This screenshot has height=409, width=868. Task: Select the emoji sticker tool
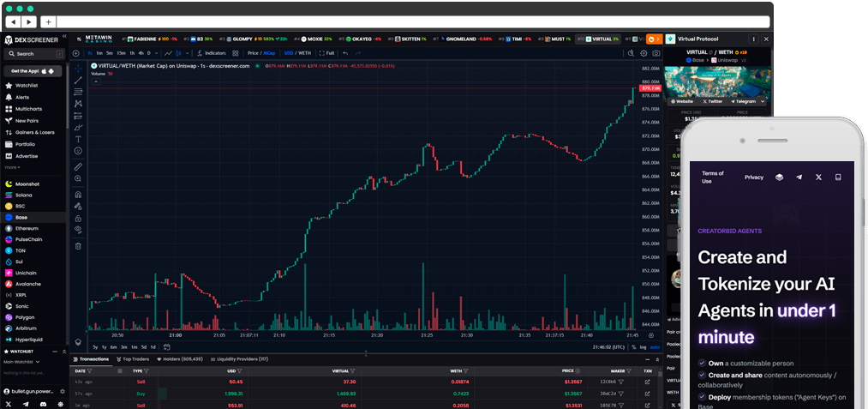pyautogui.click(x=78, y=151)
